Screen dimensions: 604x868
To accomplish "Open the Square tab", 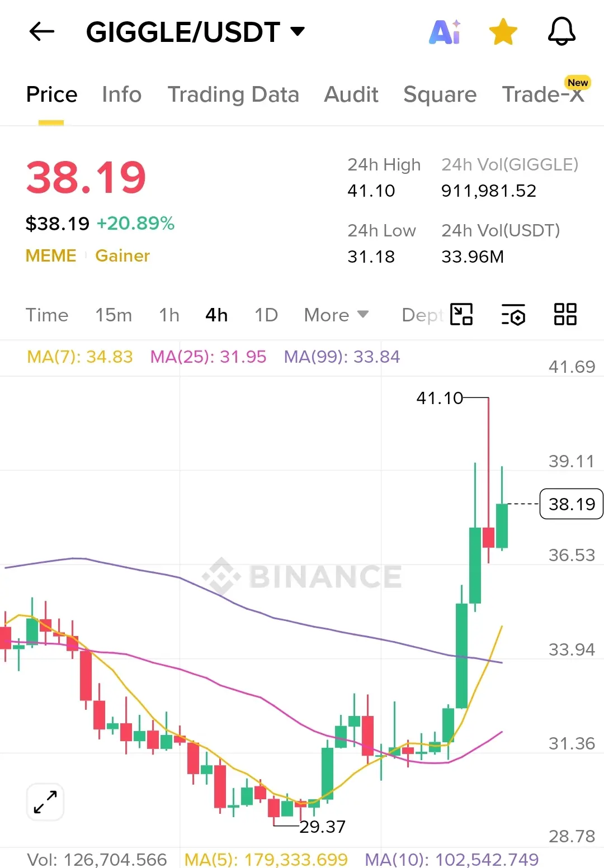I will pos(440,94).
